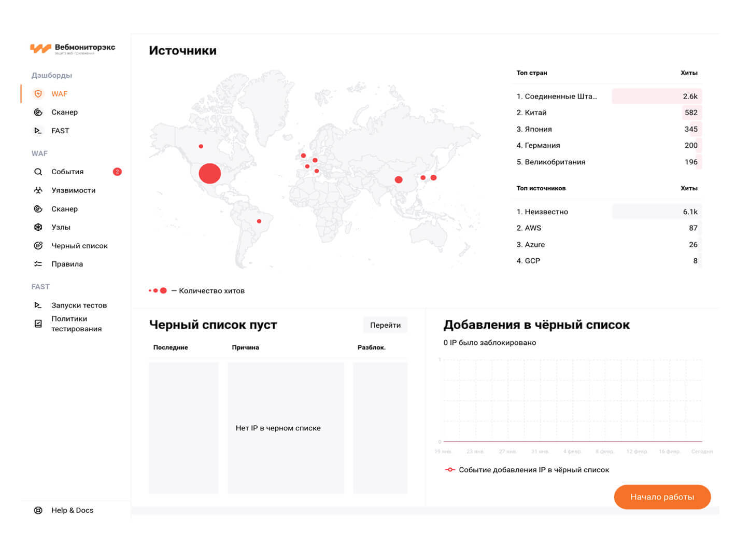
Task: Click the WAF shield icon in Dashboards
Action: [38, 94]
